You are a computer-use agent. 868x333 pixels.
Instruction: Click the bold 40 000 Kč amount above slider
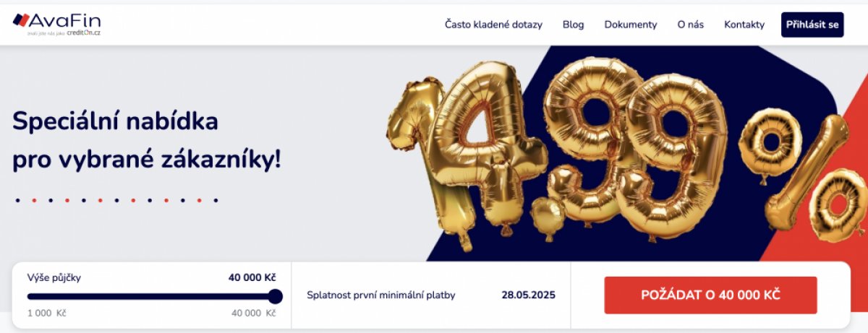[252, 277]
